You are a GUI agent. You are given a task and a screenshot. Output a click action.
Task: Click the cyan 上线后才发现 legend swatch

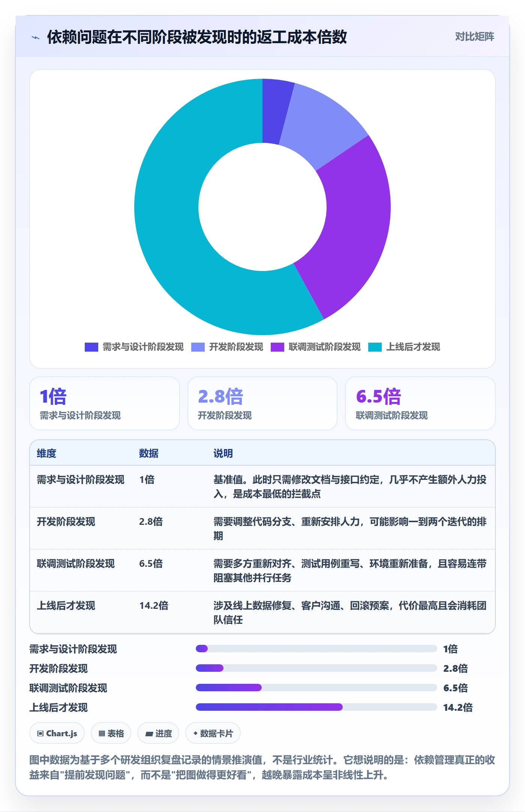click(x=375, y=347)
